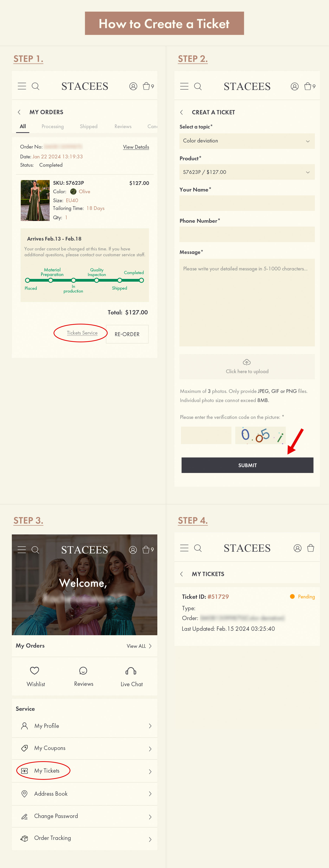329x868 pixels.
Task: Go back from MY TICKETS page
Action: [x=182, y=574]
